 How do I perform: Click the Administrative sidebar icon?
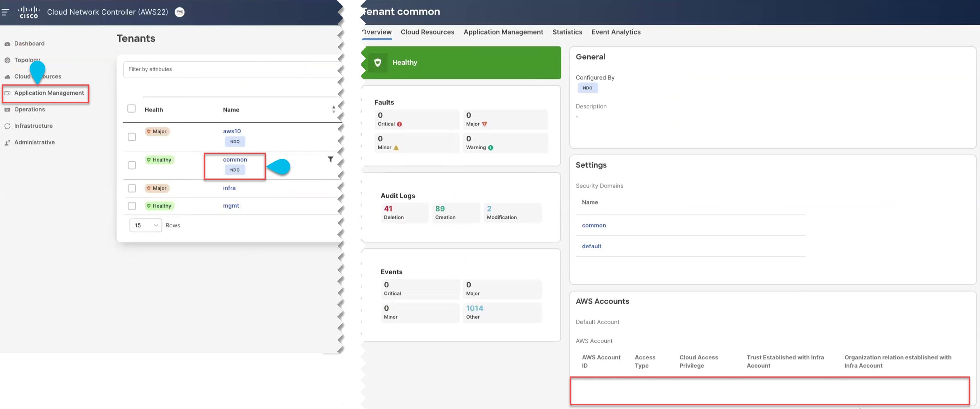click(x=7, y=143)
